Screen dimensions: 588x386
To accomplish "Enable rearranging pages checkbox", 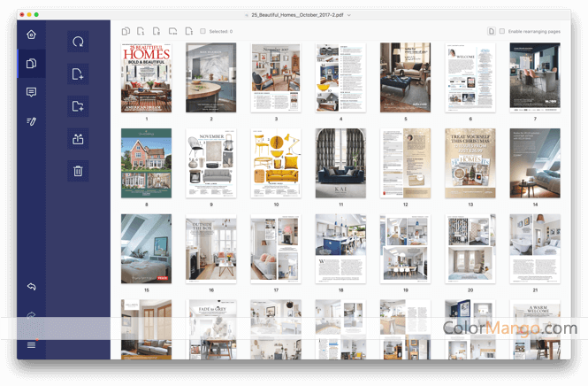I will click(502, 31).
